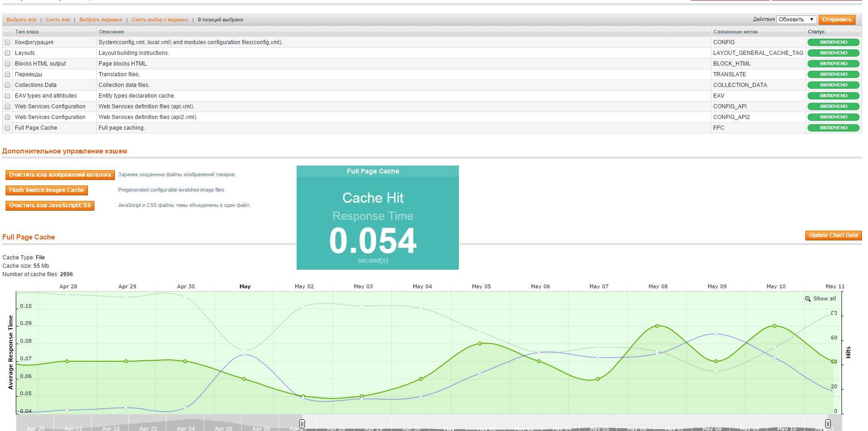The width and height of the screenshot is (868, 431).
Task: Click the right range handle on chart scrollbar
Action: tap(828, 424)
